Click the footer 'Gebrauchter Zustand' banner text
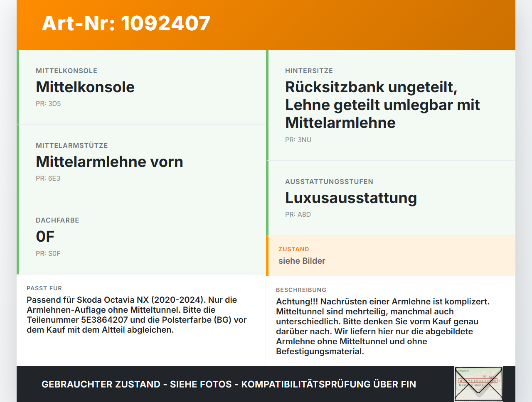Image resolution: width=532 pixels, height=402 pixels. (x=229, y=384)
